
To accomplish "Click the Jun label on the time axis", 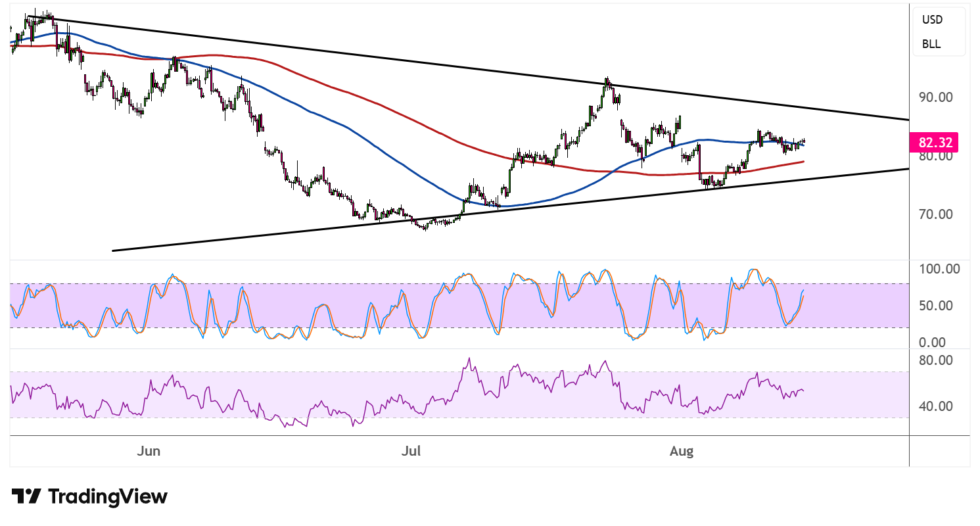I will click(x=149, y=451).
